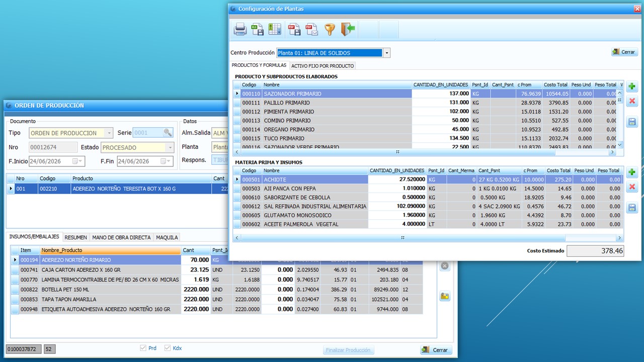644x362 pixels.
Task: Sort by the Nombre_Producto column header
Action: click(110, 250)
